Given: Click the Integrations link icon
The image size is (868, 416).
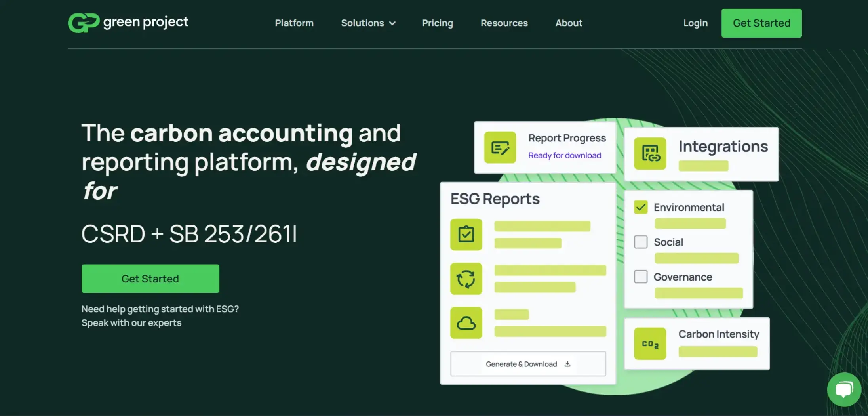Looking at the screenshot, I should tap(650, 153).
